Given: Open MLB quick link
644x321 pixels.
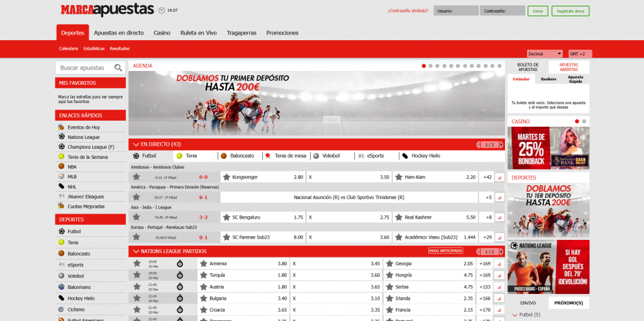Looking at the screenshot, I should [72, 177].
